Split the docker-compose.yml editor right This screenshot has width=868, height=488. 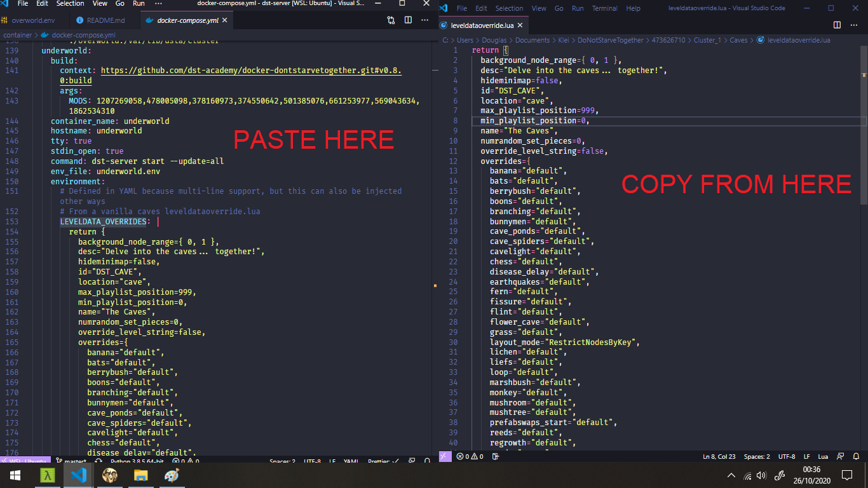pyautogui.click(x=408, y=20)
